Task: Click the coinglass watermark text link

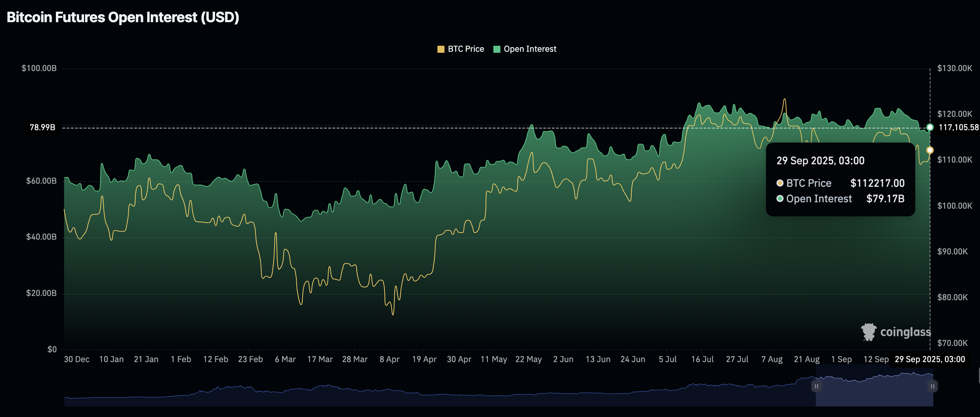Action: [x=905, y=332]
